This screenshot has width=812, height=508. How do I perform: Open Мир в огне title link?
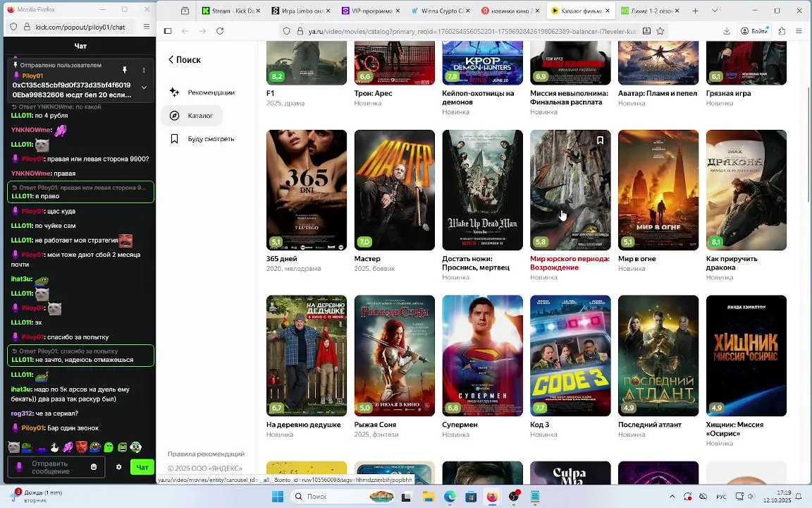point(637,259)
